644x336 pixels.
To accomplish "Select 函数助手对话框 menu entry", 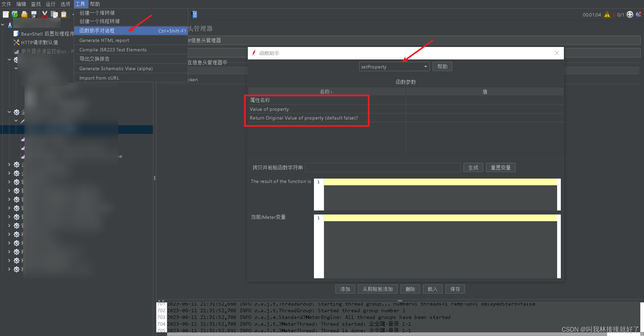I will (131, 31).
